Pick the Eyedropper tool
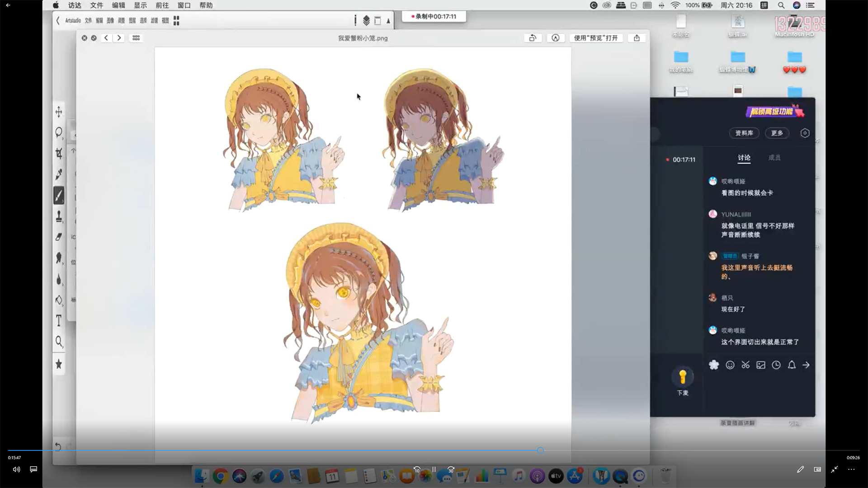This screenshot has width=868, height=488. (x=59, y=174)
